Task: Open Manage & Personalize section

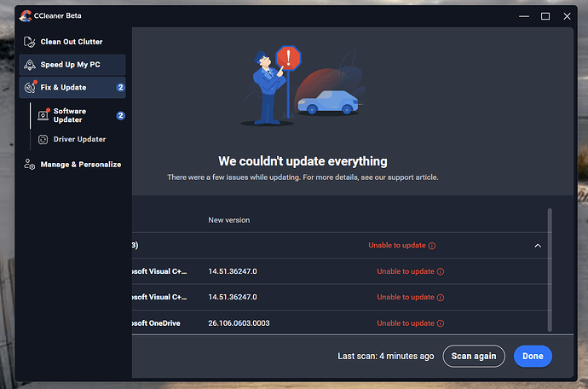Action: point(72,165)
